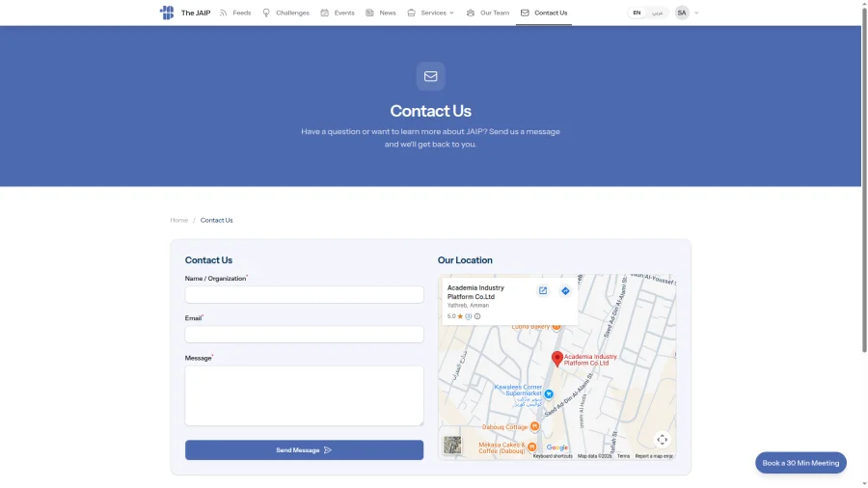Viewport: 868px width, 488px height.
Task: Click the Challenges lightbulb icon
Action: (266, 13)
